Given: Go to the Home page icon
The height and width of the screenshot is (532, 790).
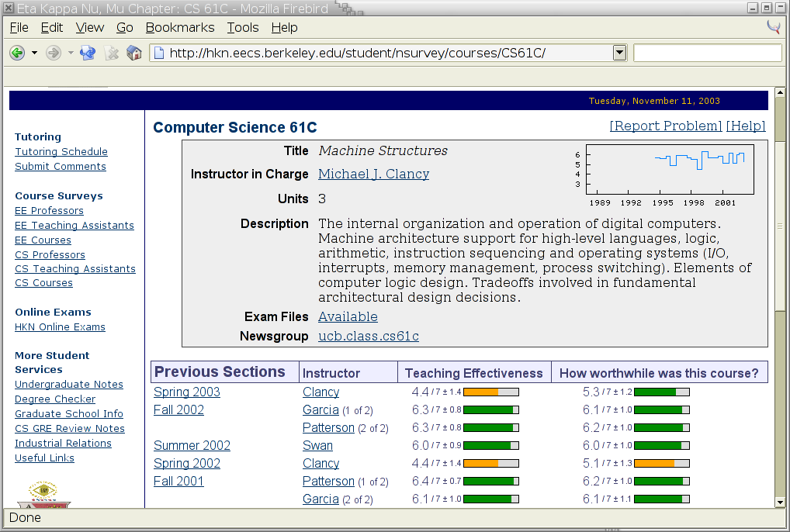Looking at the screenshot, I should click(134, 53).
